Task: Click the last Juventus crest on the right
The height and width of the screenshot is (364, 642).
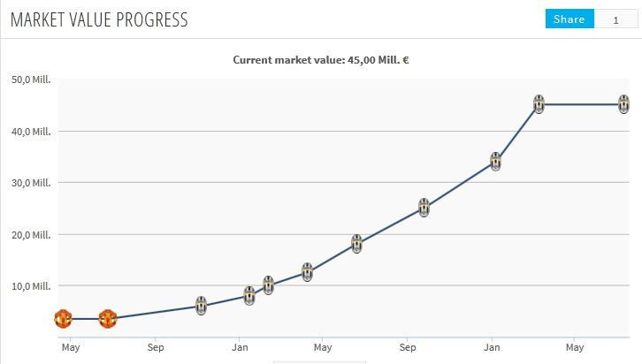Action: pos(623,104)
